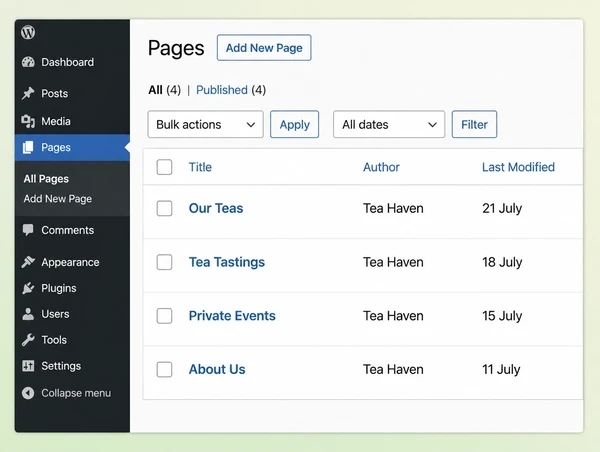Click the WordPress logo icon
This screenshot has height=452, width=600.
point(28,32)
